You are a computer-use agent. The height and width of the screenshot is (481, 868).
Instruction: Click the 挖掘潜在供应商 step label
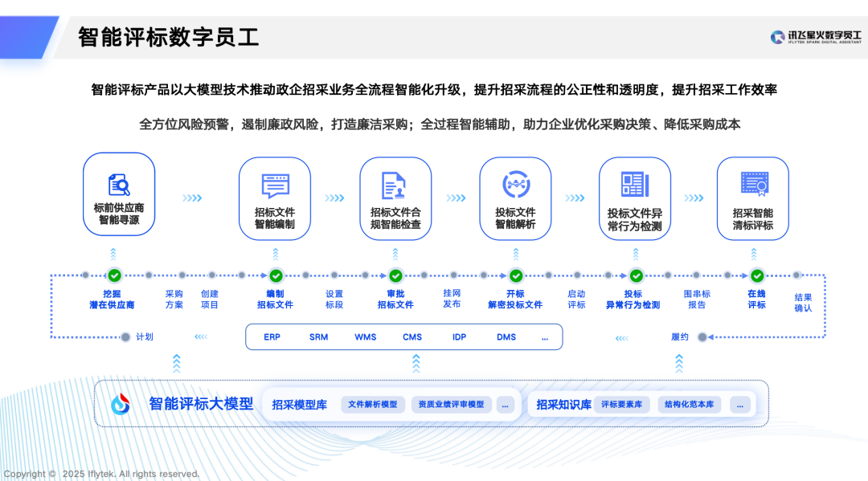point(112,299)
